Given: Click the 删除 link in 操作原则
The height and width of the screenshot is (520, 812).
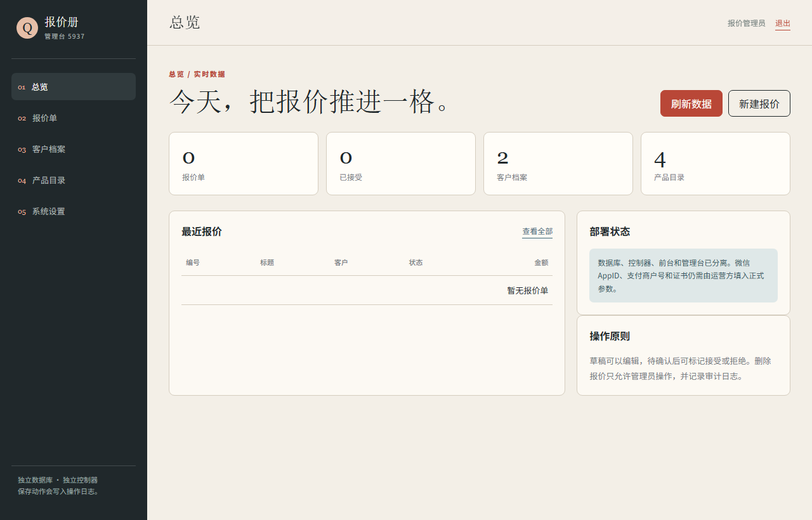Looking at the screenshot, I should tap(763, 361).
